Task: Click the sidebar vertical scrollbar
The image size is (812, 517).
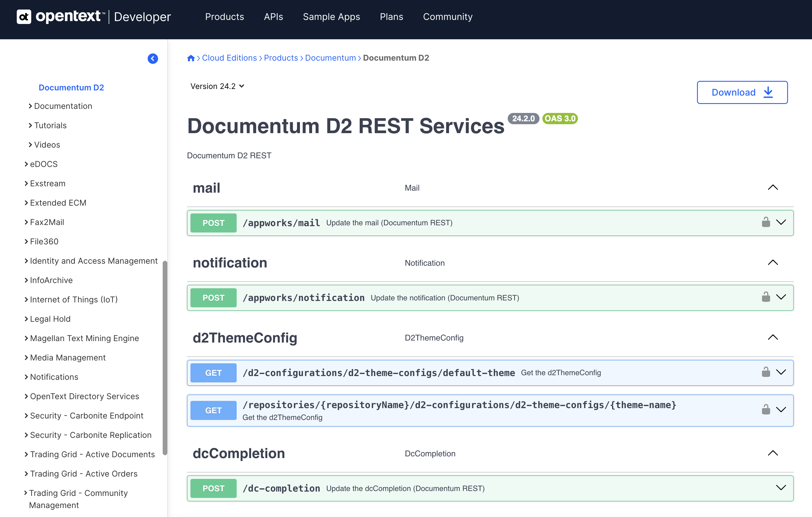Action: [165, 358]
